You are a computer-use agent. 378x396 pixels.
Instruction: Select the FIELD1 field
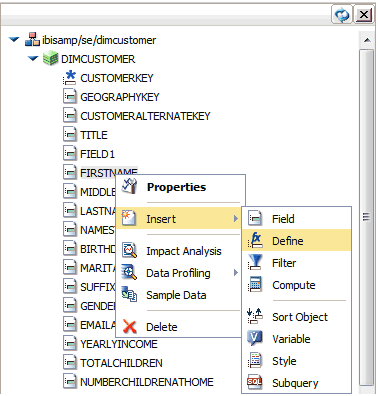(x=97, y=154)
